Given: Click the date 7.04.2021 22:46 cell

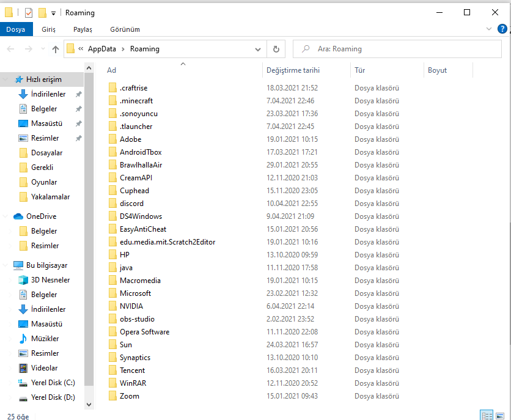Looking at the screenshot, I should [x=290, y=101].
